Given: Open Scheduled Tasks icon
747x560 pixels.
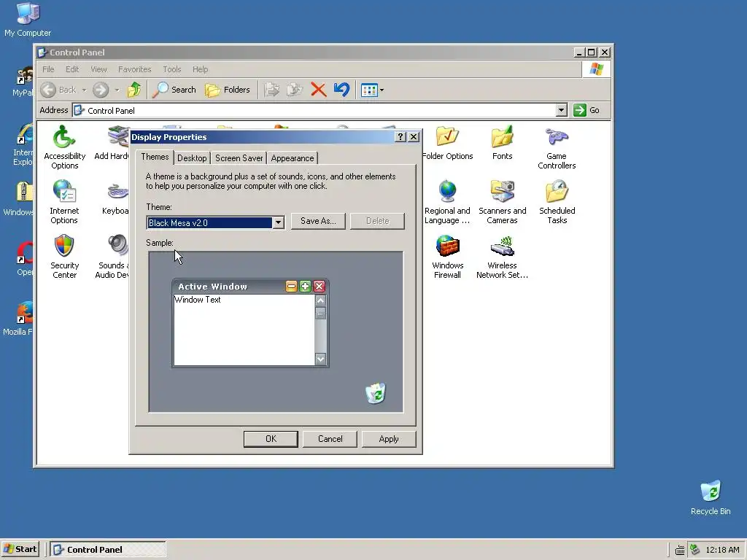Looking at the screenshot, I should click(557, 202).
